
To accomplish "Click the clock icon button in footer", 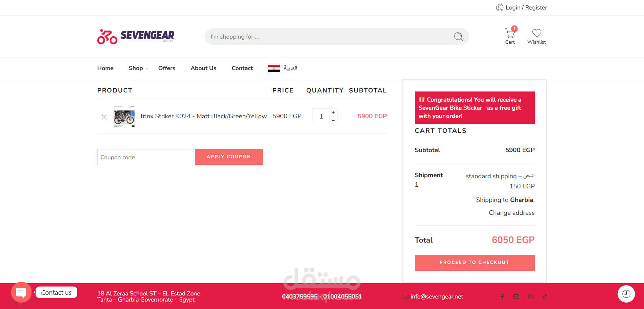I will 626,294.
